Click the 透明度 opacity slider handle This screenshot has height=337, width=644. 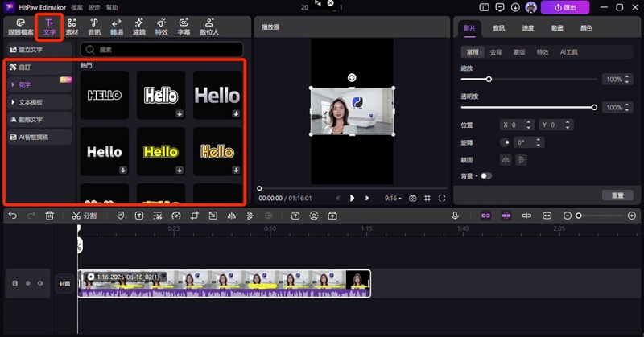point(594,107)
